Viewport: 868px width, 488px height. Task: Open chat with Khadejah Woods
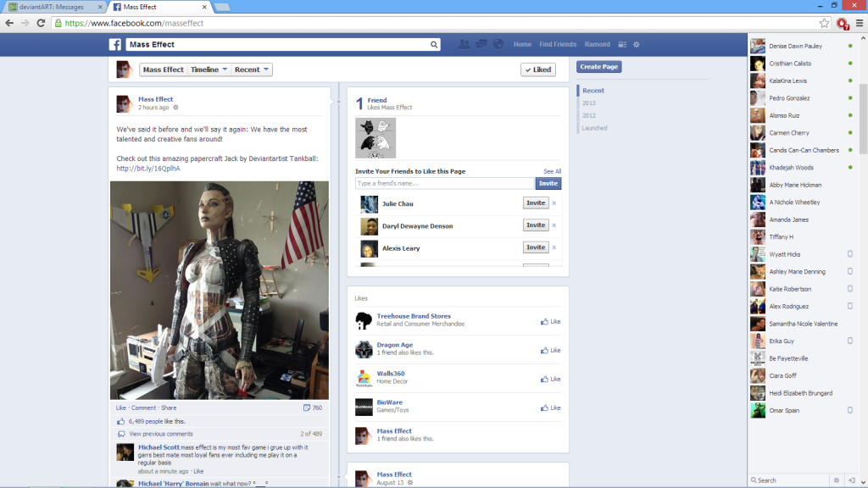802,168
